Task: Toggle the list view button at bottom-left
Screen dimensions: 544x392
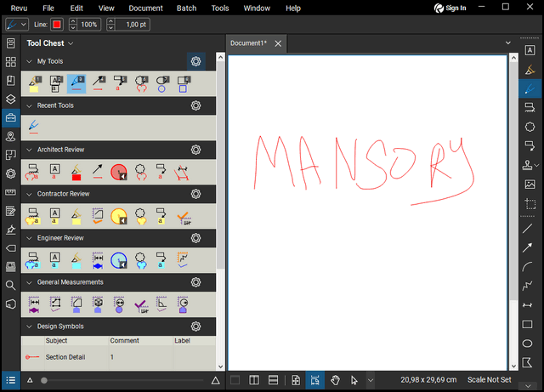Action: [x=10, y=380]
